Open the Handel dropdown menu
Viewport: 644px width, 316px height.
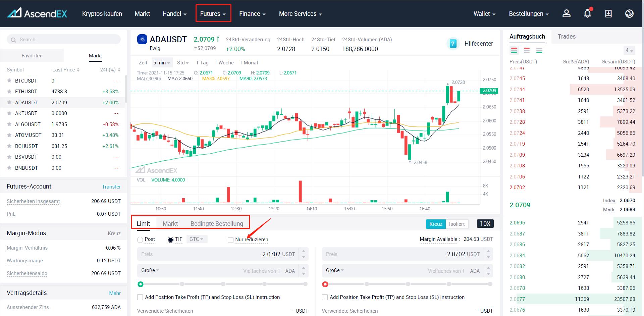pos(174,14)
